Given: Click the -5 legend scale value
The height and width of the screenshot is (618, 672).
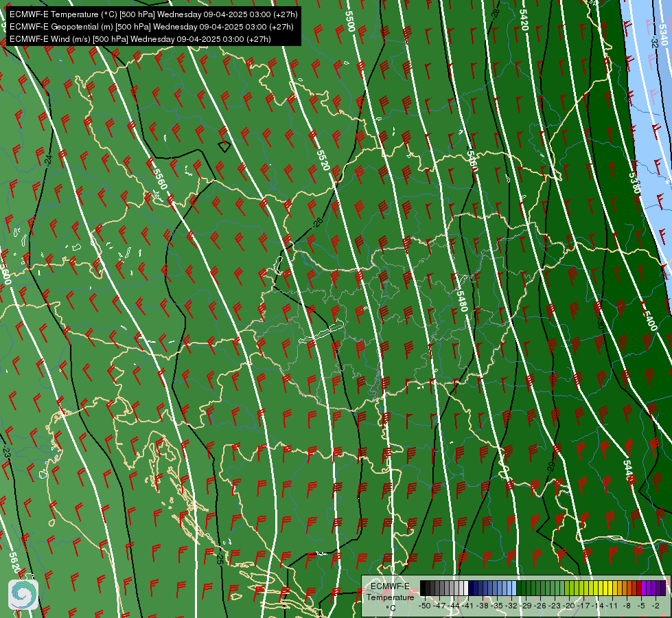Looking at the screenshot, I should point(642,606).
